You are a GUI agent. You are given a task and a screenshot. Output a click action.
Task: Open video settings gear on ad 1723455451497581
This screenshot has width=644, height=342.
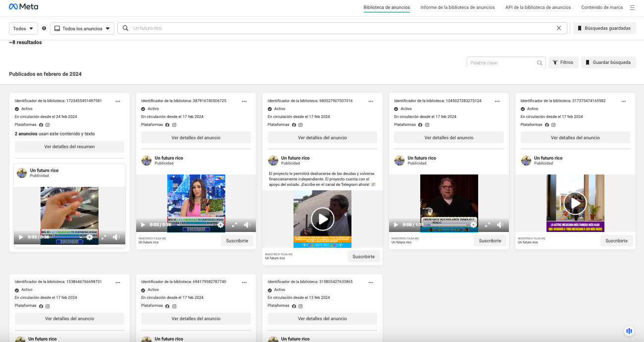pyautogui.click(x=89, y=237)
